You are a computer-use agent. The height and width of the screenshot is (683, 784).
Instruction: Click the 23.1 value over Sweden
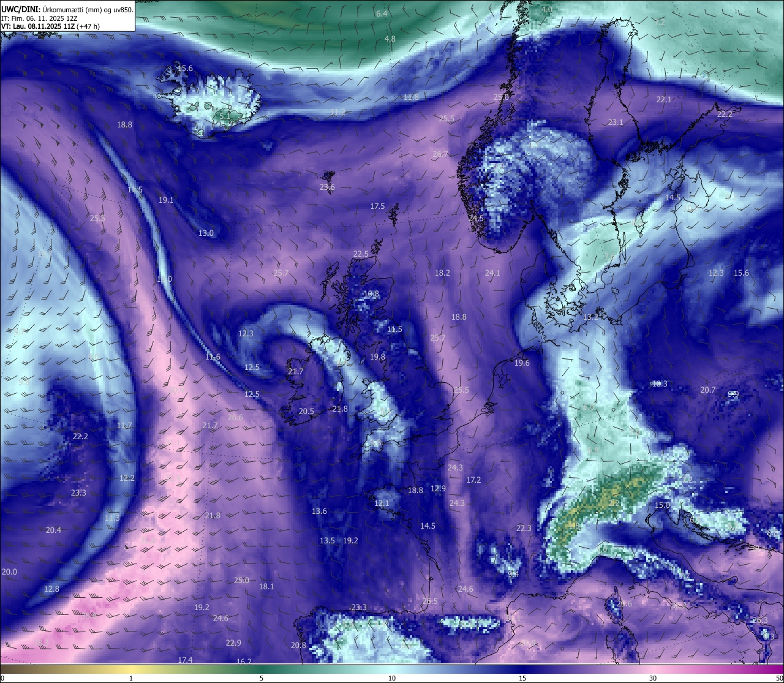pyautogui.click(x=616, y=123)
